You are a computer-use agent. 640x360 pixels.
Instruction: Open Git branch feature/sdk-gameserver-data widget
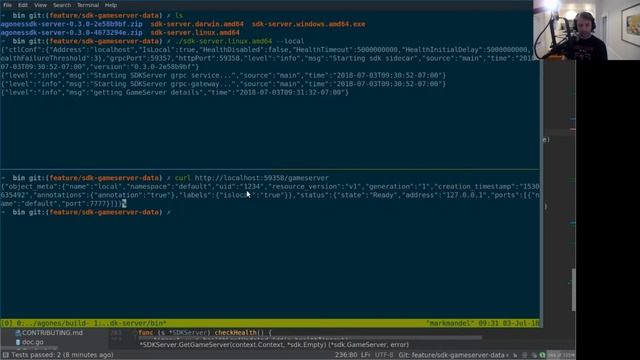(453, 355)
